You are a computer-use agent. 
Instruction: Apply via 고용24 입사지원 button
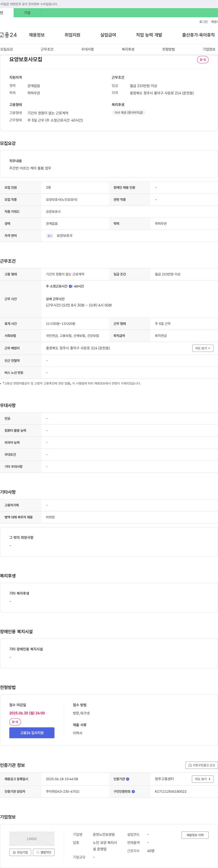point(32,733)
